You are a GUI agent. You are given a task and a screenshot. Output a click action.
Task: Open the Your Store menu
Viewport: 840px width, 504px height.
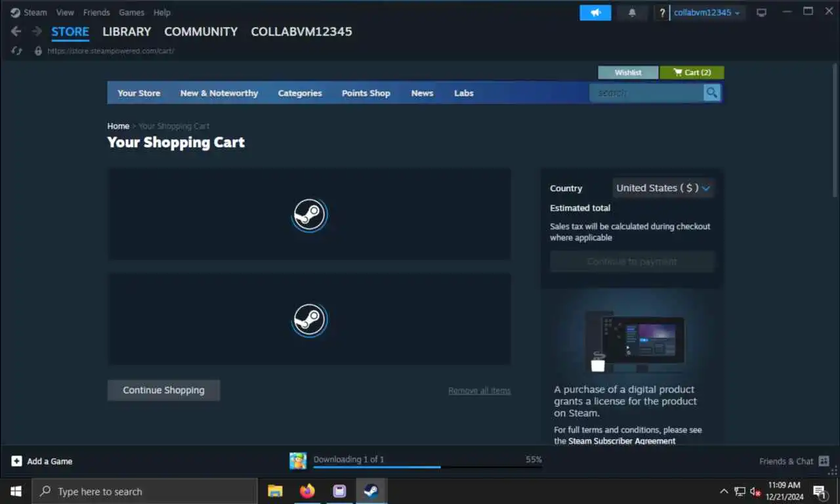click(x=138, y=93)
